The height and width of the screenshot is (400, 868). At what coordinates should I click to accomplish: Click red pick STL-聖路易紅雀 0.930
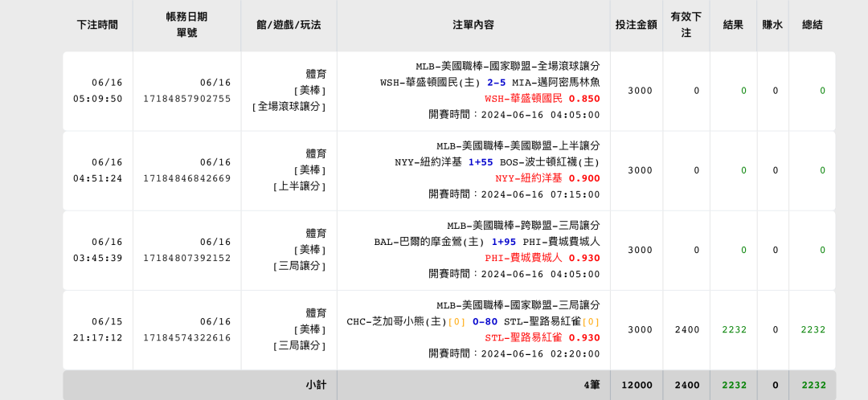tap(542, 338)
